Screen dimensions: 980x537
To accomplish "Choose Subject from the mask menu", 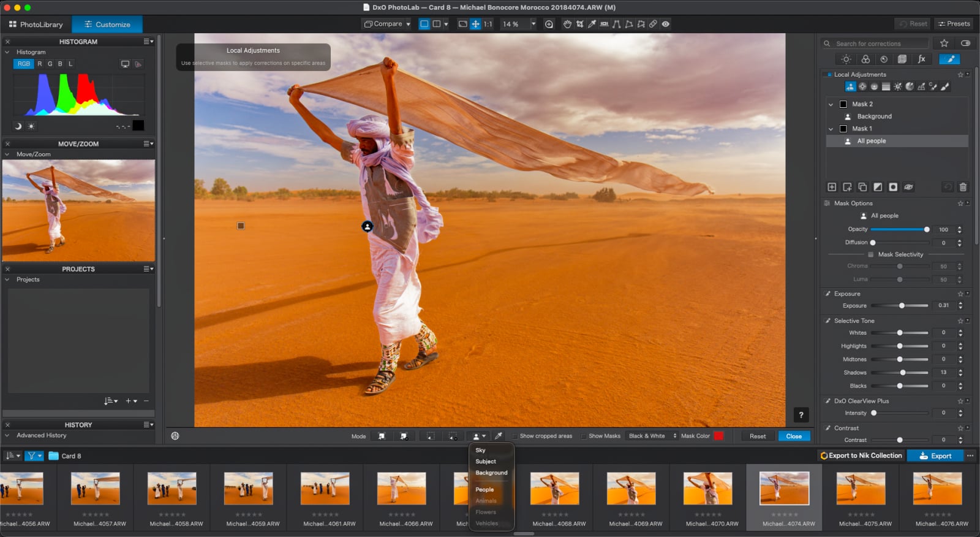I will coord(486,462).
